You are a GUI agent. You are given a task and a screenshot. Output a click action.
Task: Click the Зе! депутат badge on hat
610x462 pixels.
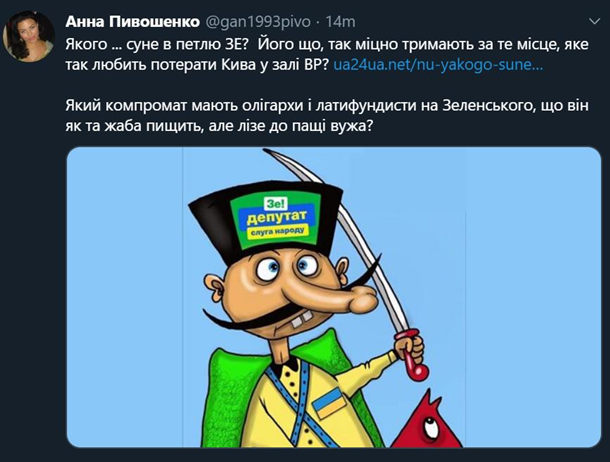(275, 219)
